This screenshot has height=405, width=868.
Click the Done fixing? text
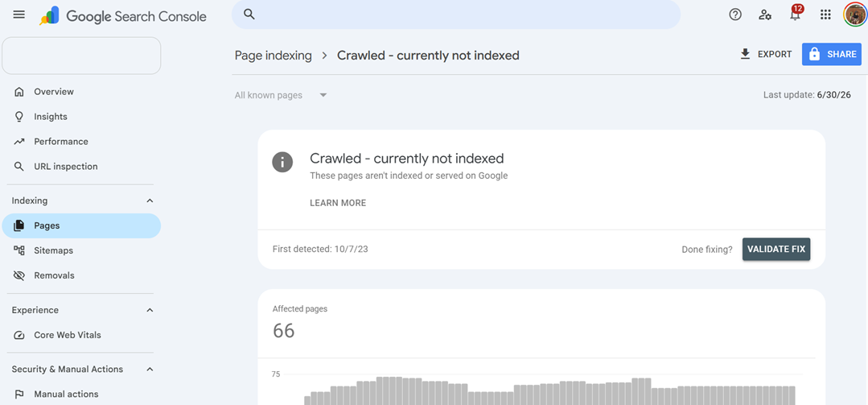click(707, 250)
